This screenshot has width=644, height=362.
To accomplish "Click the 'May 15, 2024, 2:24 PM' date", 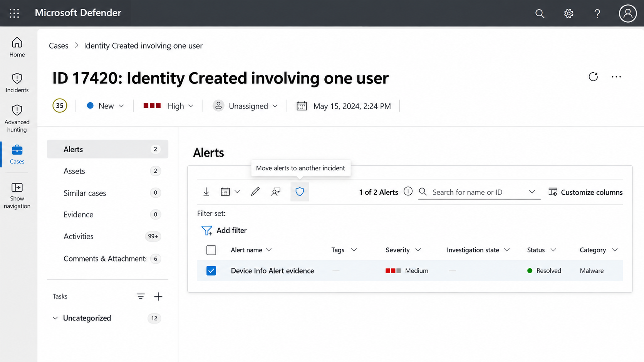I will (352, 106).
